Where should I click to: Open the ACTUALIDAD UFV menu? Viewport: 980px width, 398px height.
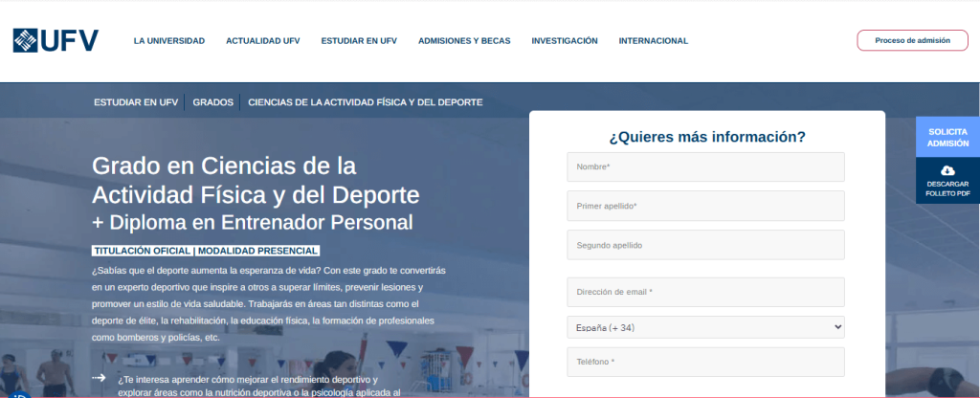tap(263, 41)
